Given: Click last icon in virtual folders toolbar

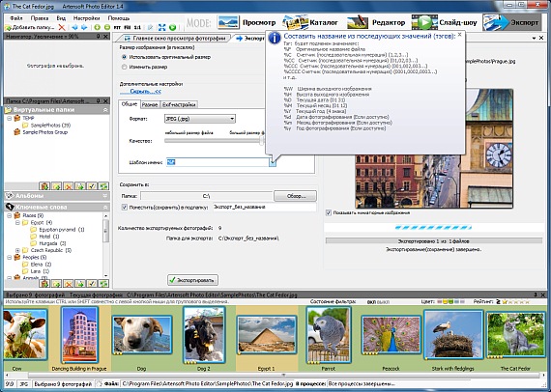Looking at the screenshot, I should [103, 186].
